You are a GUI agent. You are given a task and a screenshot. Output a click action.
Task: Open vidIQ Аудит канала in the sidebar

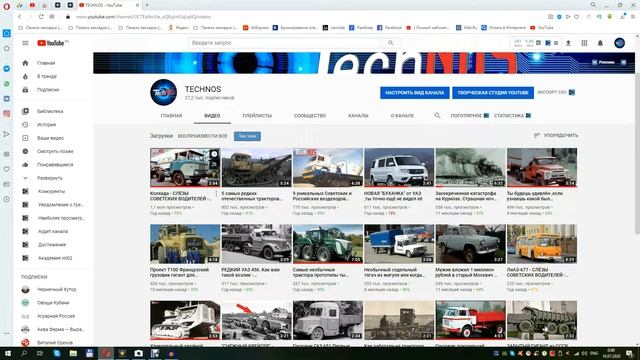[53, 231]
